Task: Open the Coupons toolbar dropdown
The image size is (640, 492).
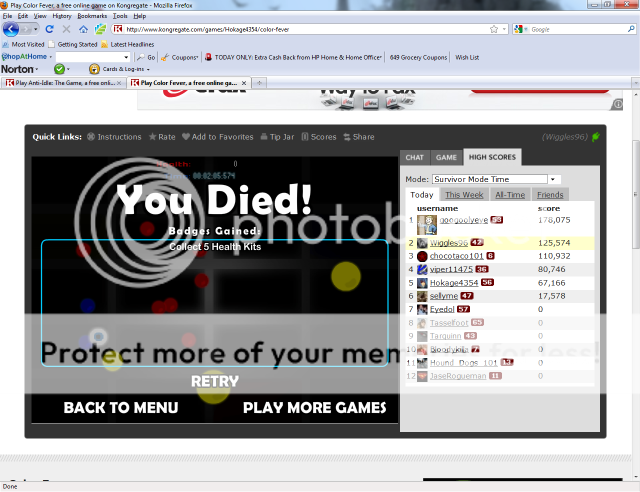Action: point(180,57)
